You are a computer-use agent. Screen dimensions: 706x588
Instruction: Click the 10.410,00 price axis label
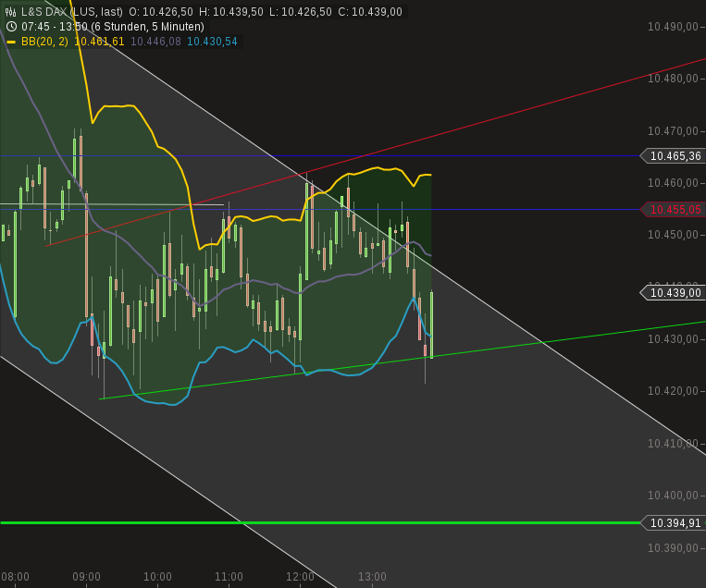pos(673,444)
